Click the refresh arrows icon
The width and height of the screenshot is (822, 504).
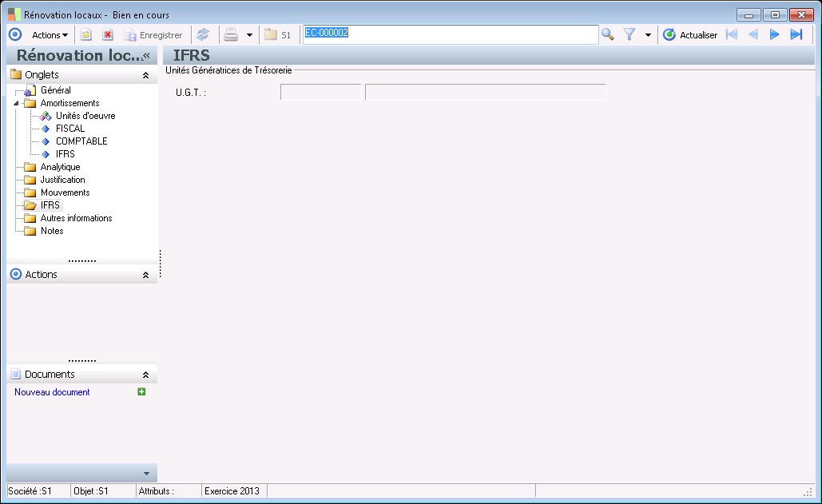click(x=203, y=35)
